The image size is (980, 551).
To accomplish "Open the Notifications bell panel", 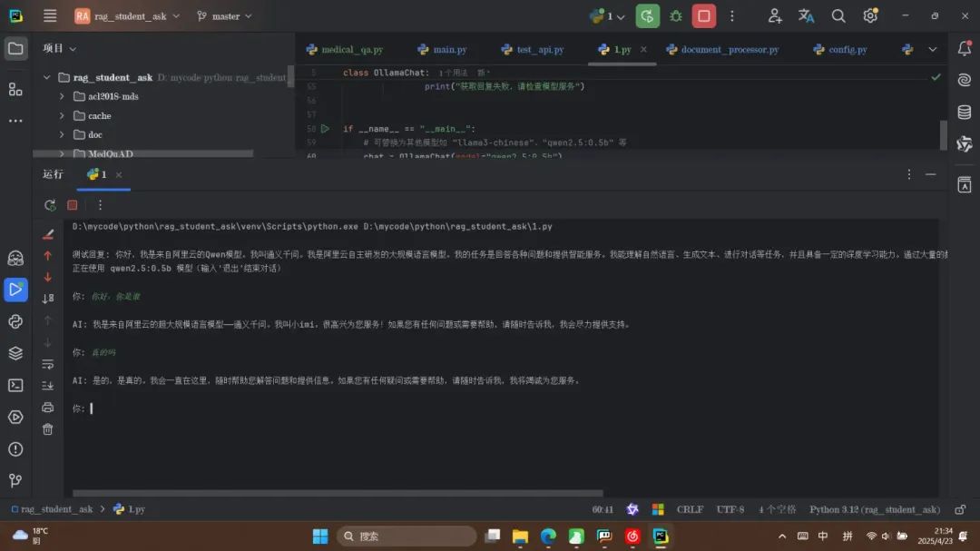I will (964, 49).
